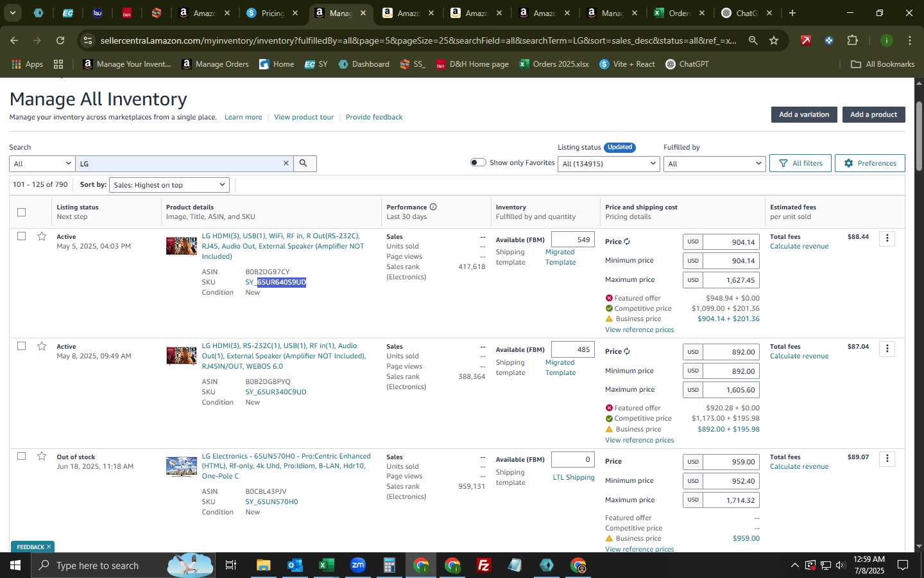Click View product tour link
Viewport: 924px width, 578px height.
[304, 117]
